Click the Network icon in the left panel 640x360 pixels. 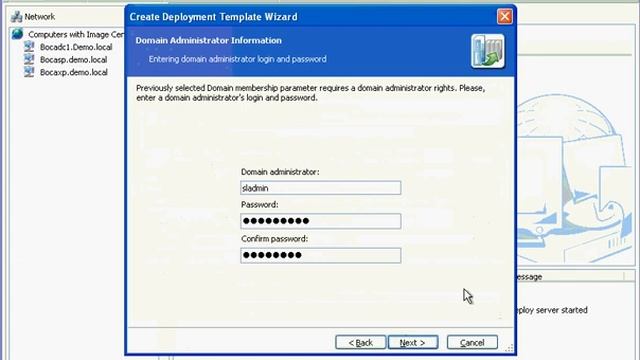[16, 17]
